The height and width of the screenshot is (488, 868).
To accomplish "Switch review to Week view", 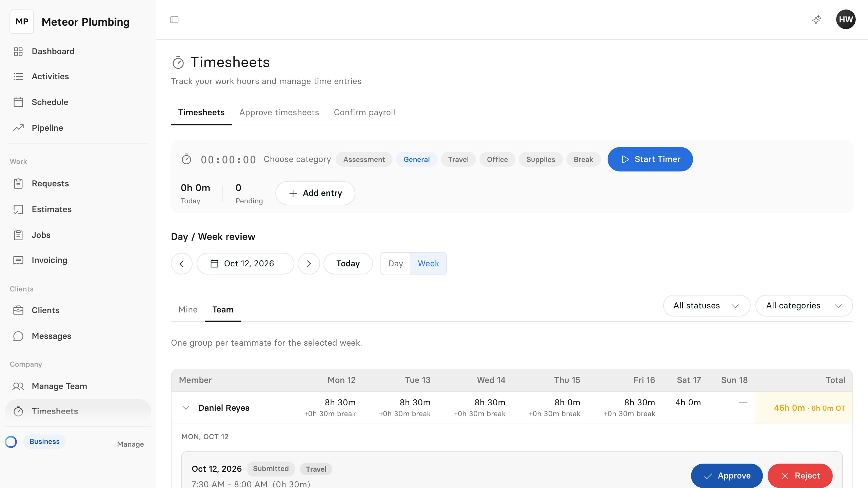I will [x=428, y=263].
